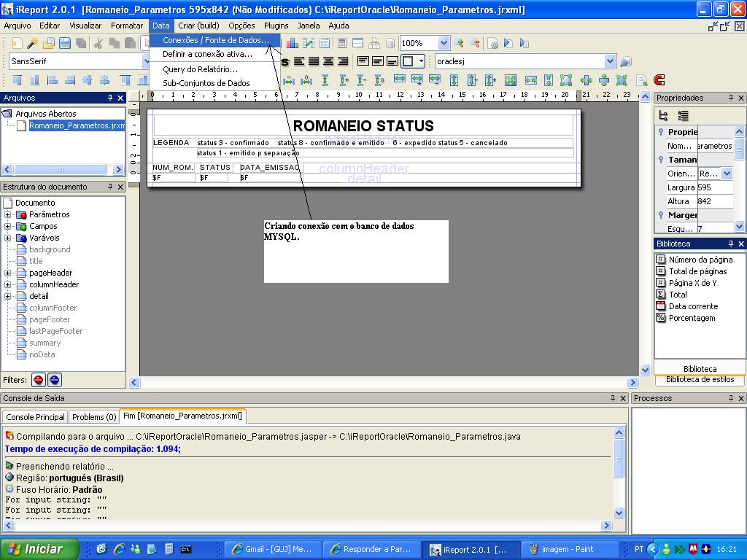This screenshot has width=747, height=560.
Task: Click the database cylinder toolbar icon
Action: pos(390,43)
